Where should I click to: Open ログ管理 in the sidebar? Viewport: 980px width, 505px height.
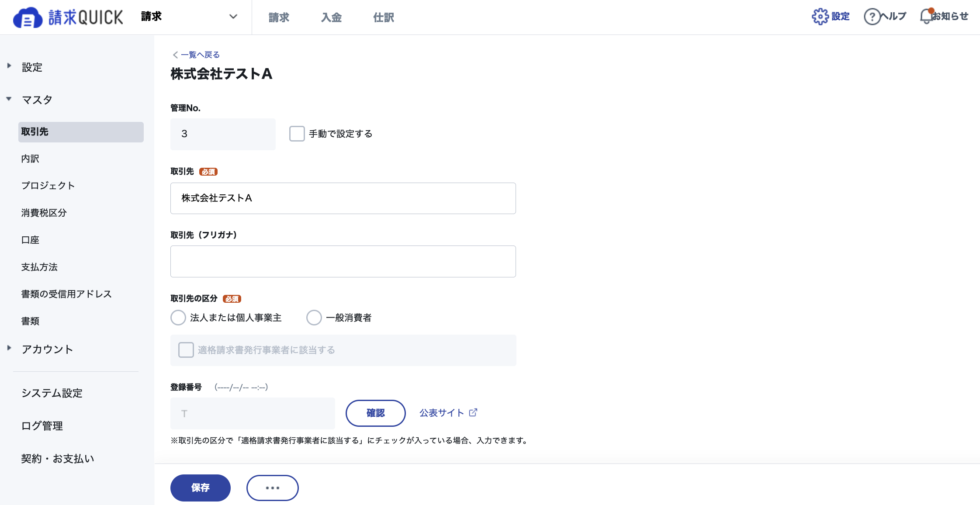(42, 426)
